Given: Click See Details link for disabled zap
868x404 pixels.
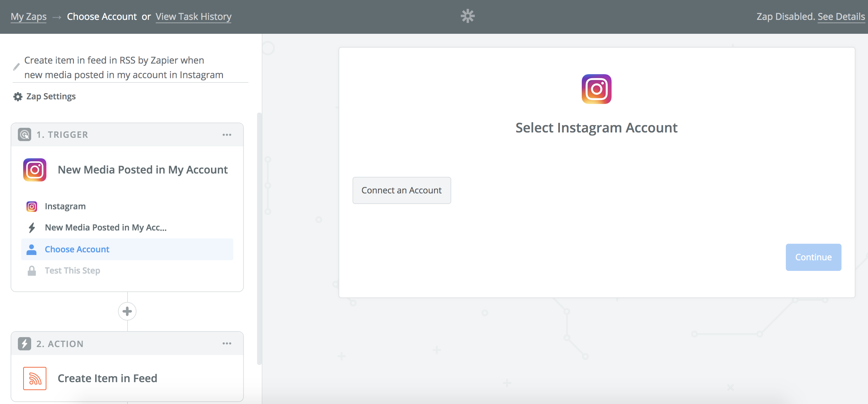Looking at the screenshot, I should click(x=841, y=17).
